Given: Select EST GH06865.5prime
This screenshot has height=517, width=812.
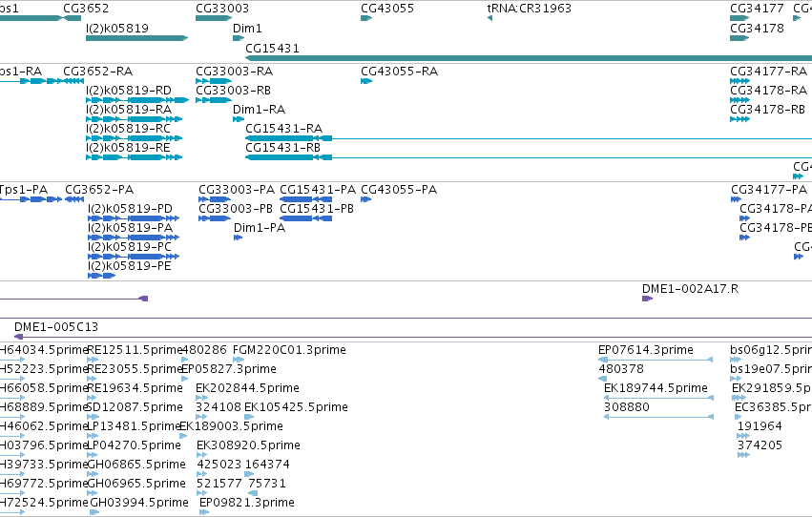Looking at the screenshot, I should [136, 465].
